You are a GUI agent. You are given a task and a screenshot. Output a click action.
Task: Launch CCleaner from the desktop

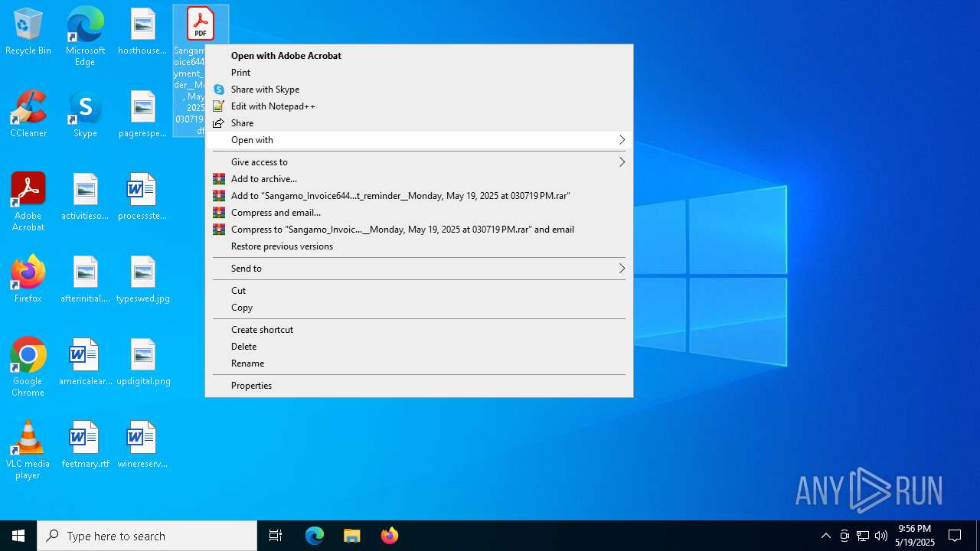click(28, 115)
